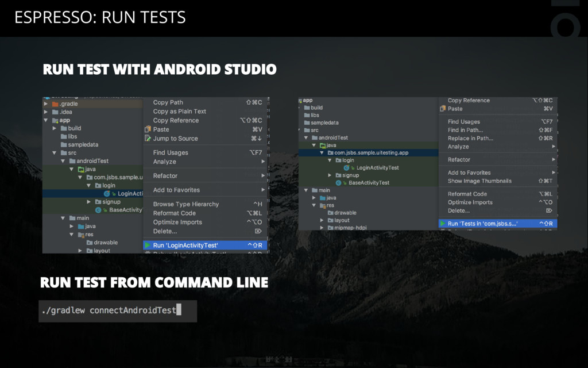The width and height of the screenshot is (588, 368).
Task: Select Browse Type Hierarchy in the menu
Action: [x=205, y=204]
